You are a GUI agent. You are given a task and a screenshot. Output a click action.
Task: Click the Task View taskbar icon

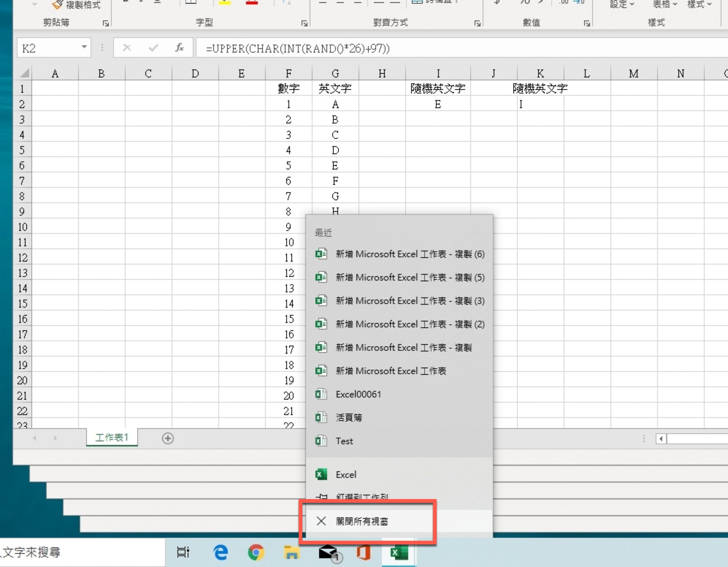pos(183,552)
